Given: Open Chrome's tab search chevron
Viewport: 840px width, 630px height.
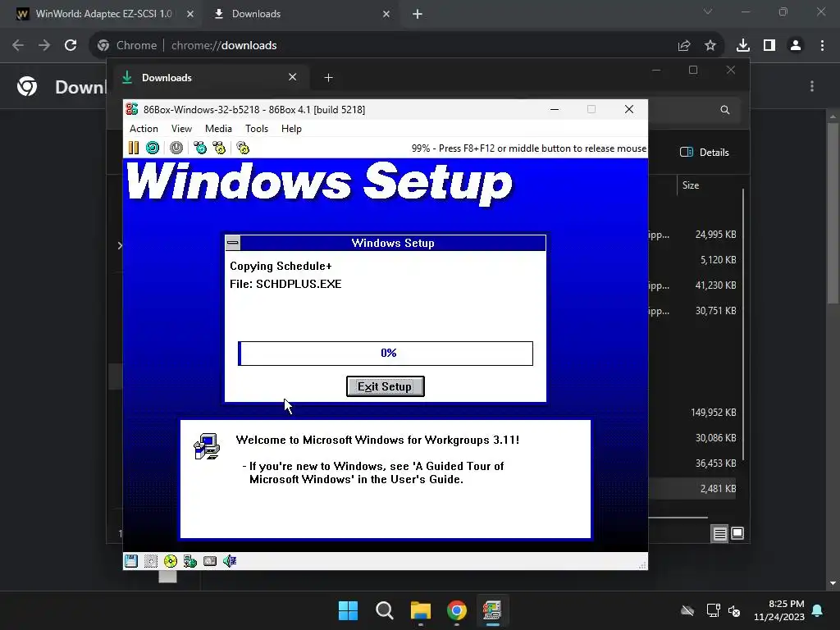Looking at the screenshot, I should 708,11.
